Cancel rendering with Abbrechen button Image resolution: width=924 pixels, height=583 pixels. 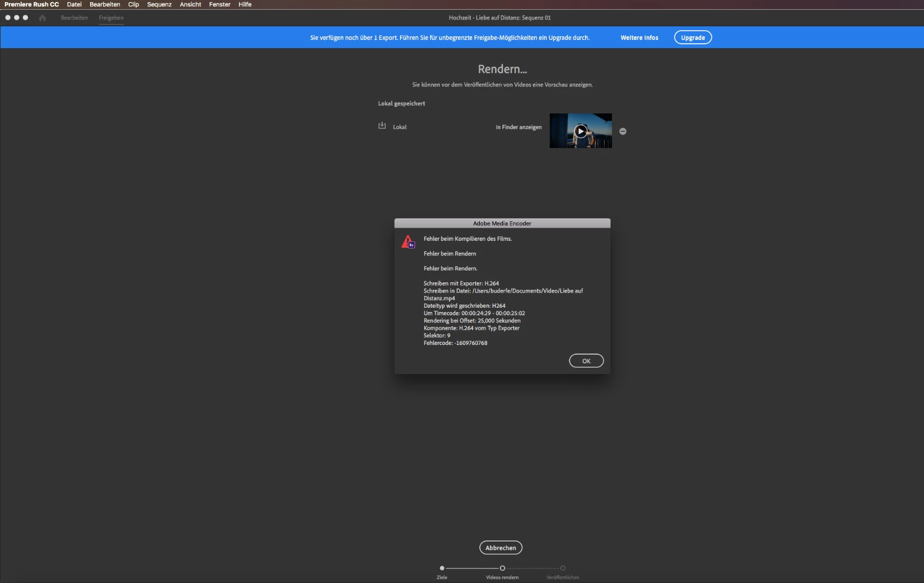501,547
